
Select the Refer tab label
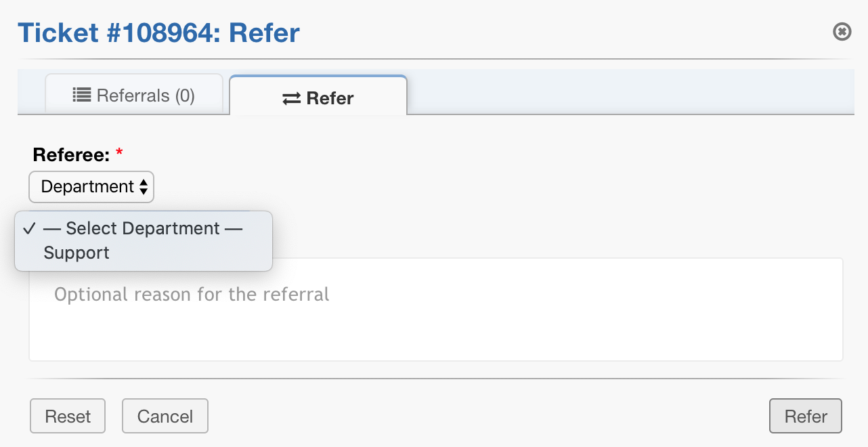(x=330, y=98)
